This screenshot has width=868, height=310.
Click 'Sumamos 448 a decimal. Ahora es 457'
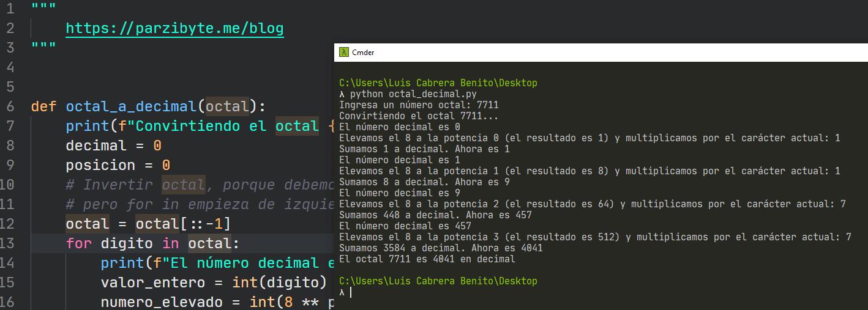435,215
